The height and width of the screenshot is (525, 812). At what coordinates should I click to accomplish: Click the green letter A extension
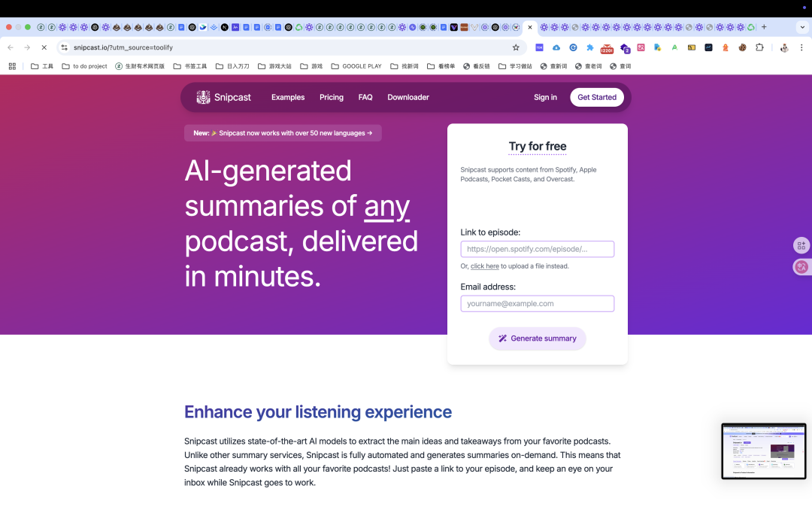tap(674, 47)
